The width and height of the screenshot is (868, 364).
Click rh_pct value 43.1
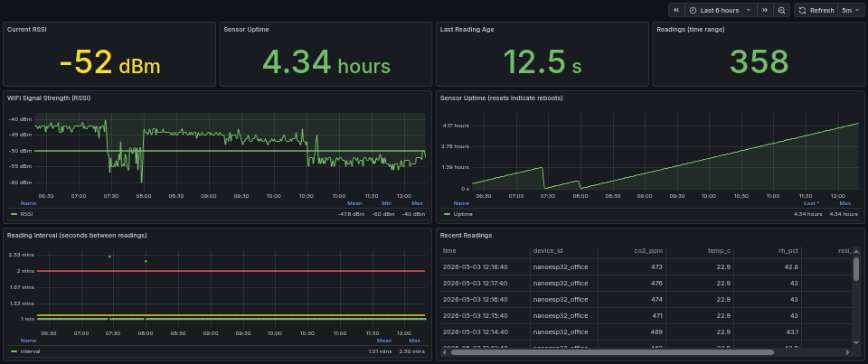[792, 331]
